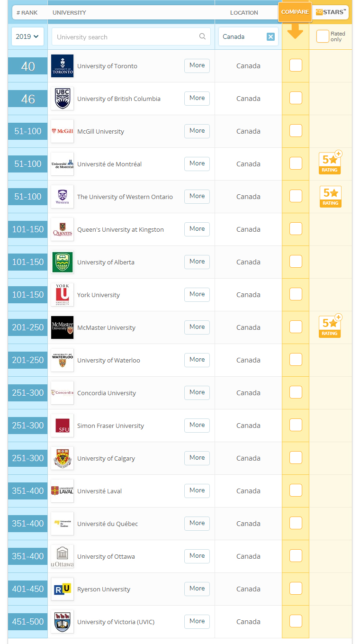Focus the University search field
Viewport: 360px width, 644px height.
(x=126, y=37)
